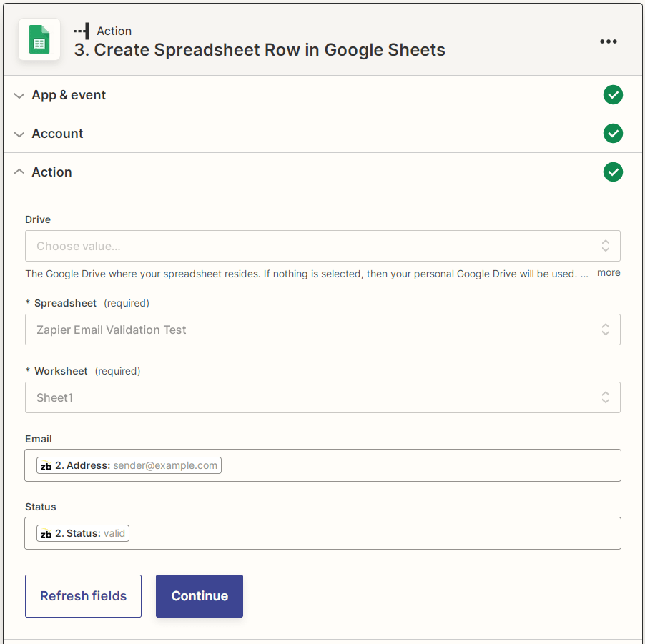Click the green checkmark beside Account
This screenshot has width=645, height=644.
coord(613,133)
